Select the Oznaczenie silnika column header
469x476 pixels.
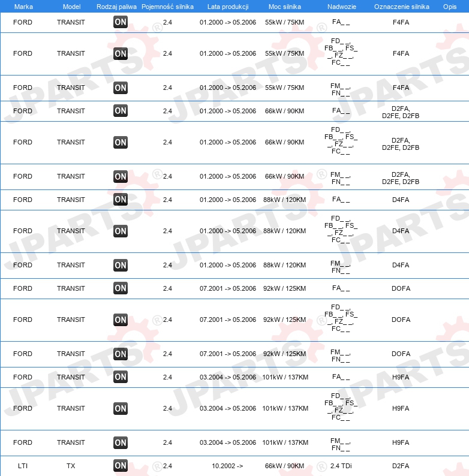tap(402, 7)
